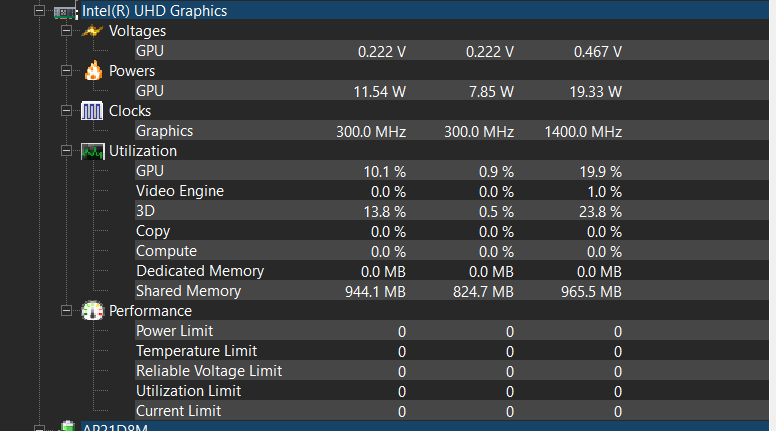Screen dimensions: 776x431
Task: Collapse the Performance group
Action: pyautogui.click(x=66, y=311)
